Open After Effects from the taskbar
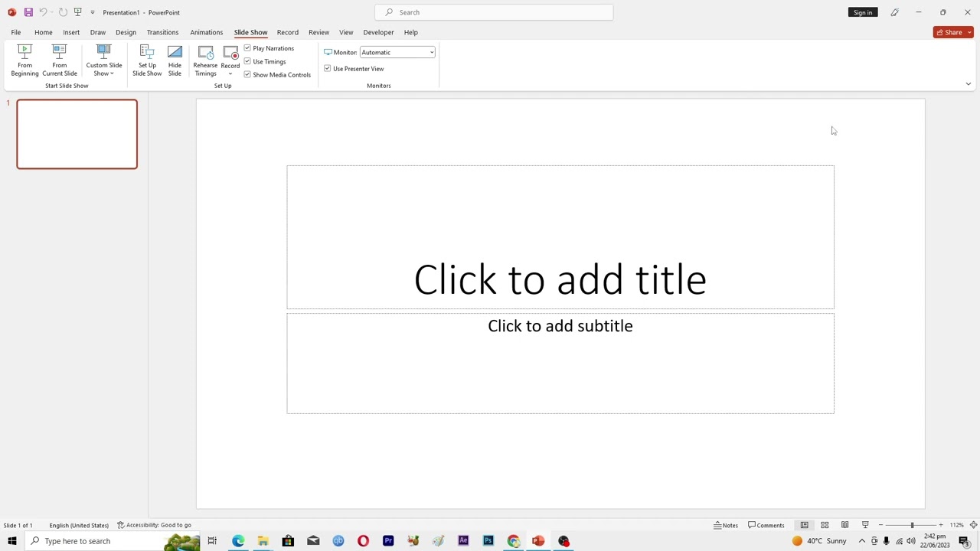The height and width of the screenshot is (551, 980). [x=463, y=541]
